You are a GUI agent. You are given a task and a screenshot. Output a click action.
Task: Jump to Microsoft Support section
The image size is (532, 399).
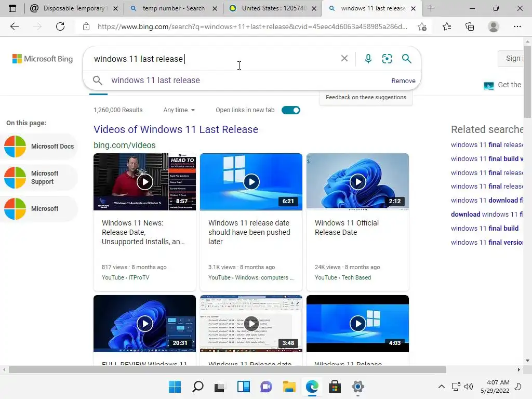coord(39,178)
